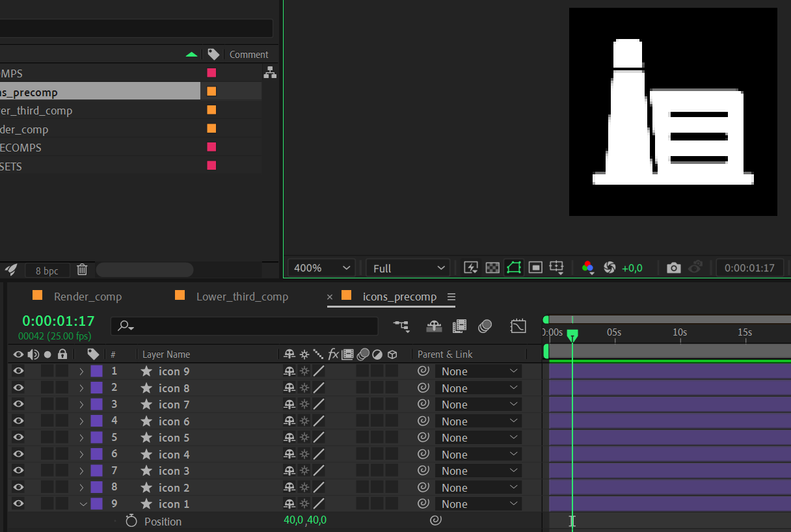791x532 pixels.
Task: Open the Graph Editor
Action: click(x=518, y=326)
